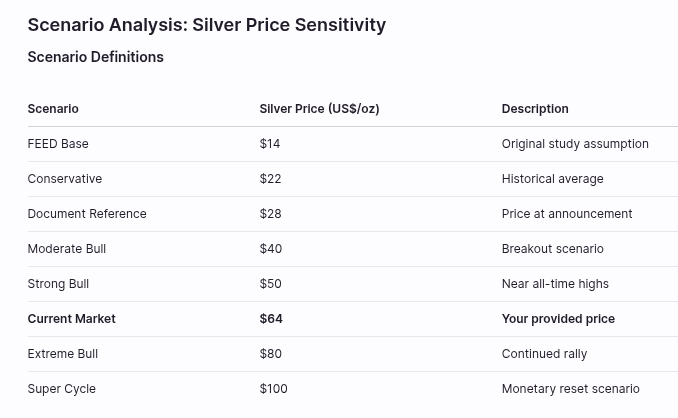Select the Historical average description
The image size is (678, 418).
[552, 178]
